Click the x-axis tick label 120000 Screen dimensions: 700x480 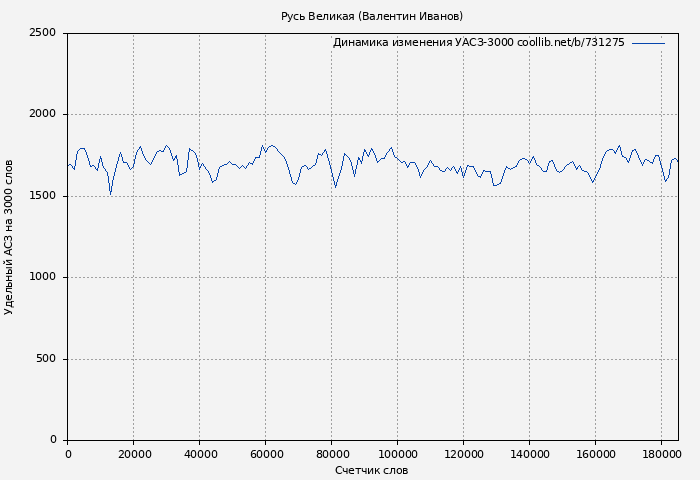(463, 454)
